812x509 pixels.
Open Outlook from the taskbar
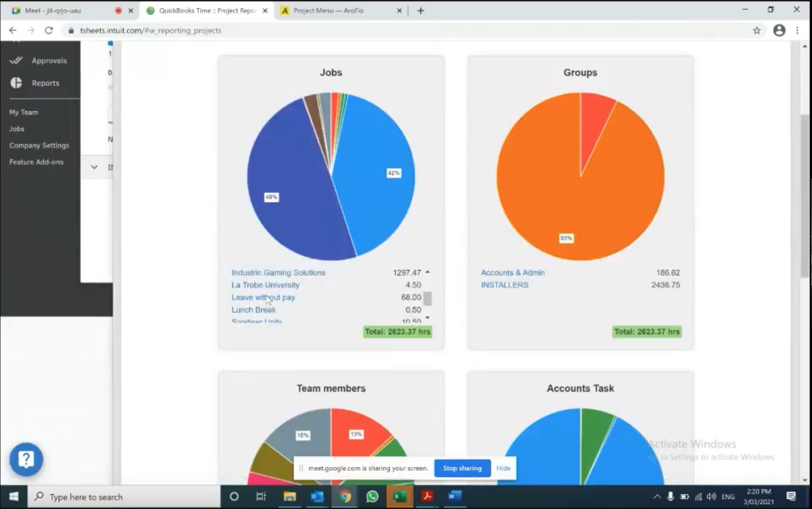(x=317, y=497)
